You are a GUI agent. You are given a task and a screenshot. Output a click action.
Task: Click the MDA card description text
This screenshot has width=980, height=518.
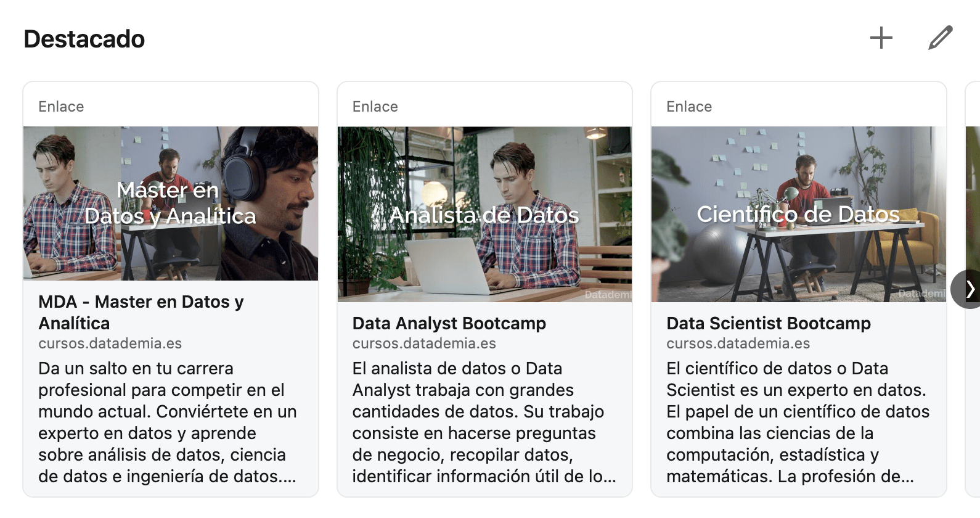(x=168, y=422)
